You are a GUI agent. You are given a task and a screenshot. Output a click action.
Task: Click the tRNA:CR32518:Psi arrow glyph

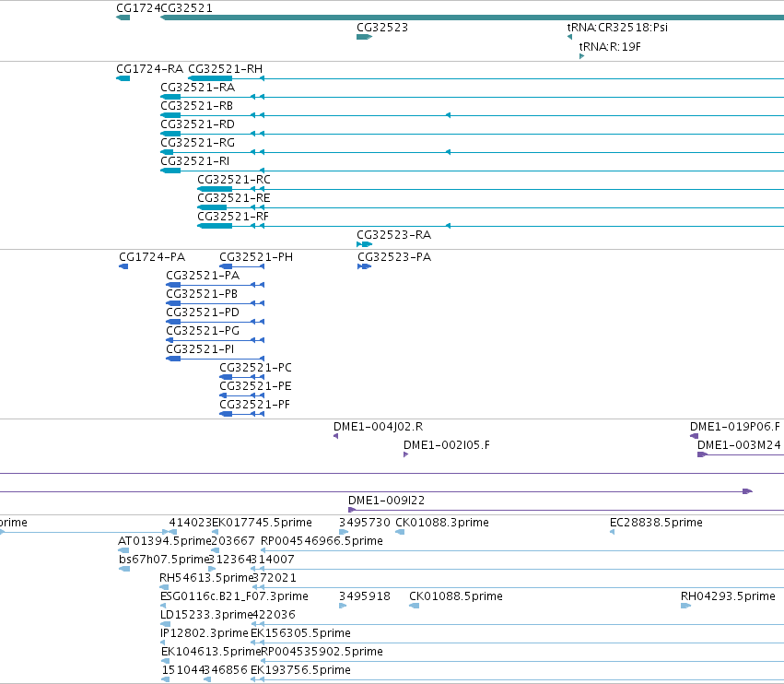coord(569,37)
